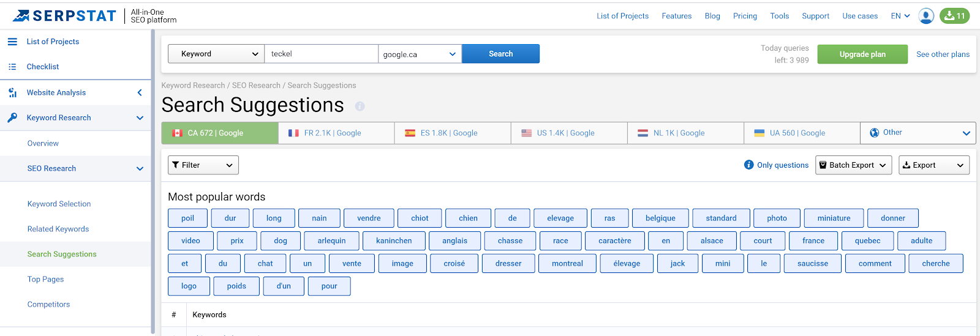Click the keyword input field containing teckel
This screenshot has height=336, width=980.
point(322,54)
